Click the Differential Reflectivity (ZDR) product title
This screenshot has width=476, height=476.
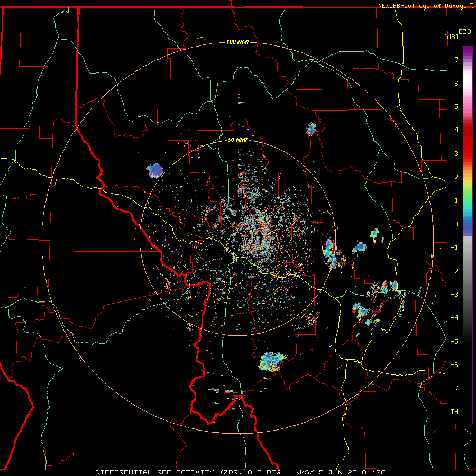169,472
